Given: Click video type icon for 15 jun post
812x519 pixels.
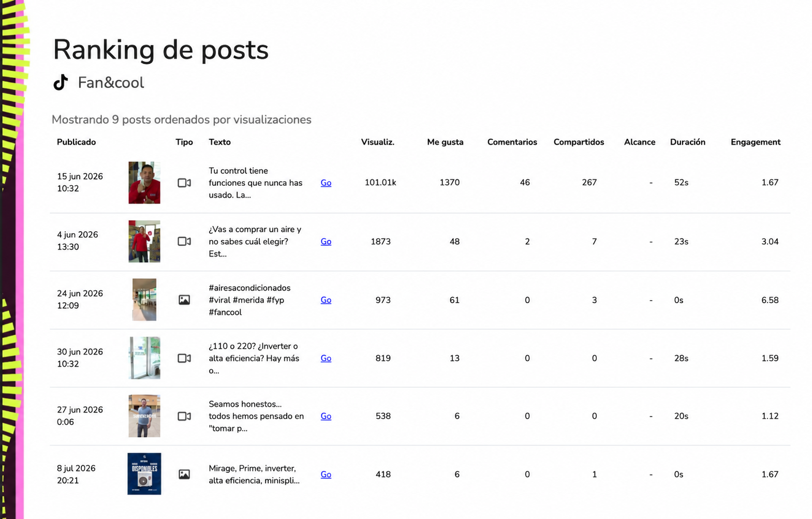Looking at the screenshot, I should 184,183.
